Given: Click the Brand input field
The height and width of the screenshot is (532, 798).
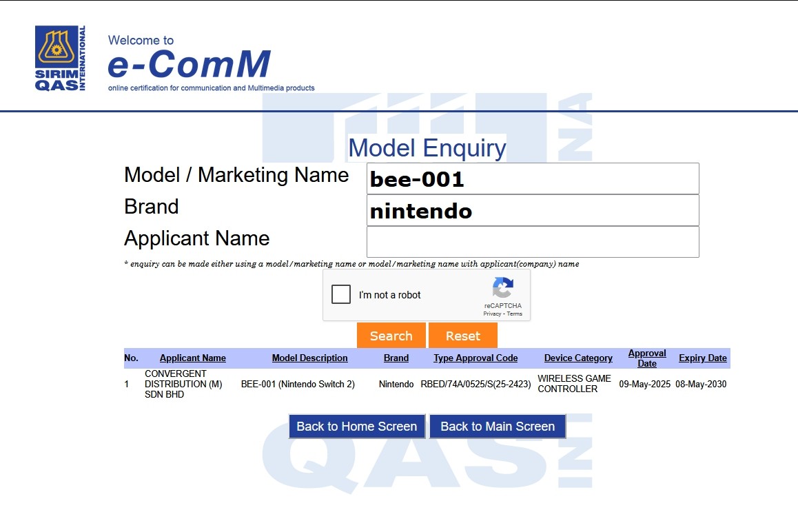Looking at the screenshot, I should (532, 211).
